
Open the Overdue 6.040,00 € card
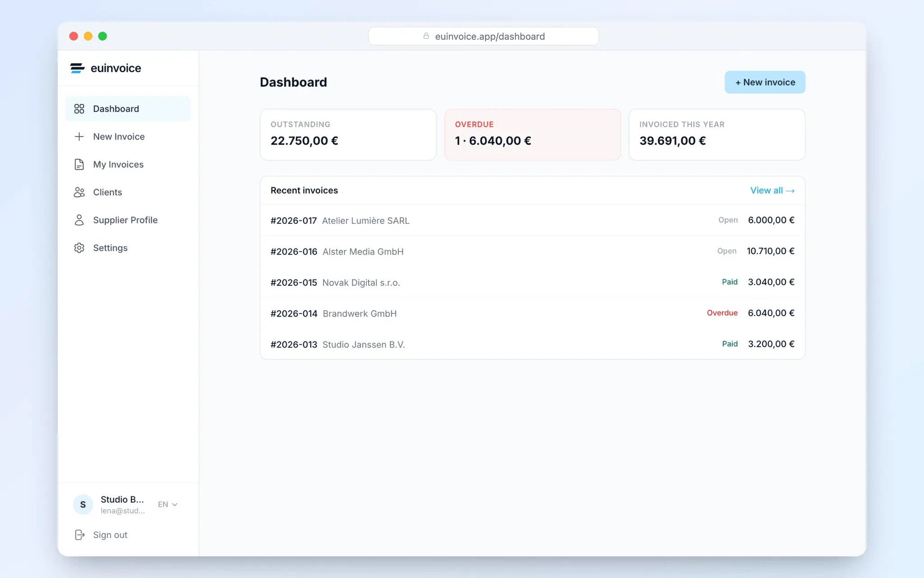[x=532, y=135]
